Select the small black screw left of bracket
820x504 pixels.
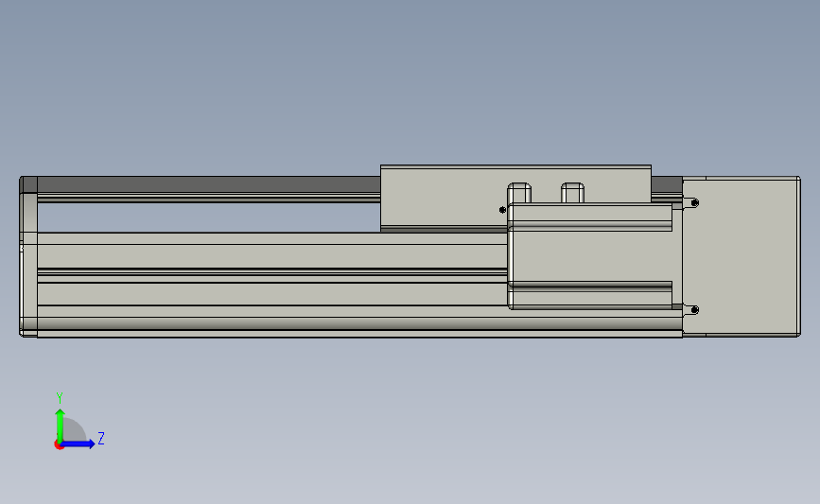[502, 210]
